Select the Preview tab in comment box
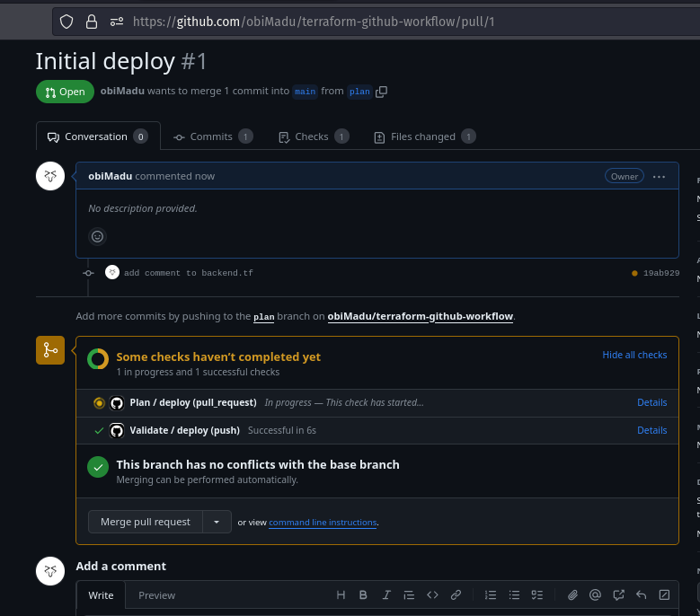Viewport: 700px width, 616px height. [x=156, y=595]
